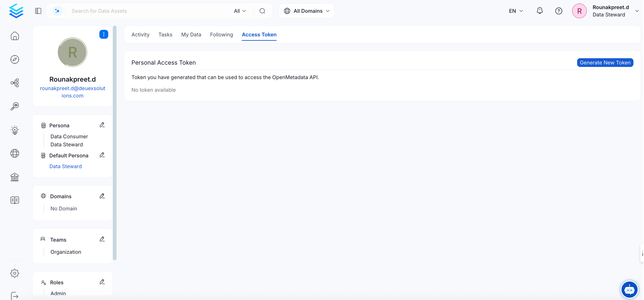The image size is (644, 300).
Task: Select the Explore compass icon
Action: tap(15, 59)
